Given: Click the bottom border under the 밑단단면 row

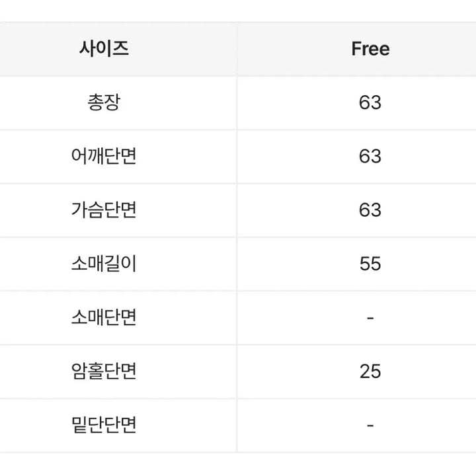Looking at the screenshot, I should (238, 452).
